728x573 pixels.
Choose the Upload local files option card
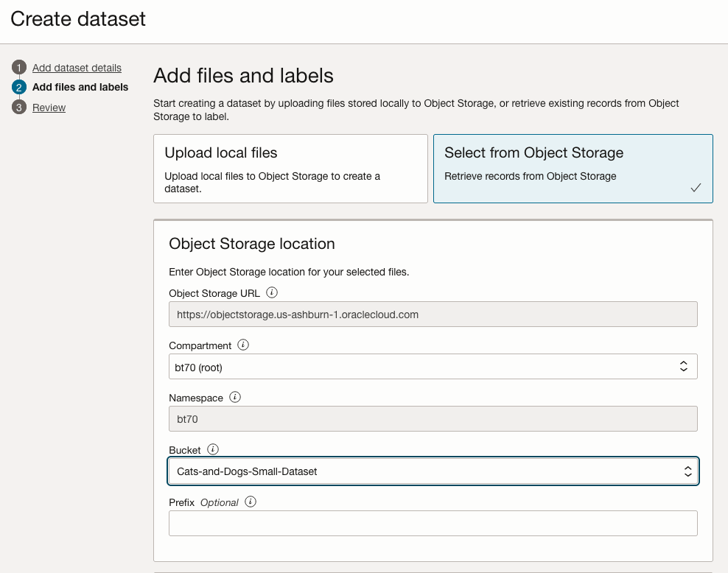pos(290,168)
